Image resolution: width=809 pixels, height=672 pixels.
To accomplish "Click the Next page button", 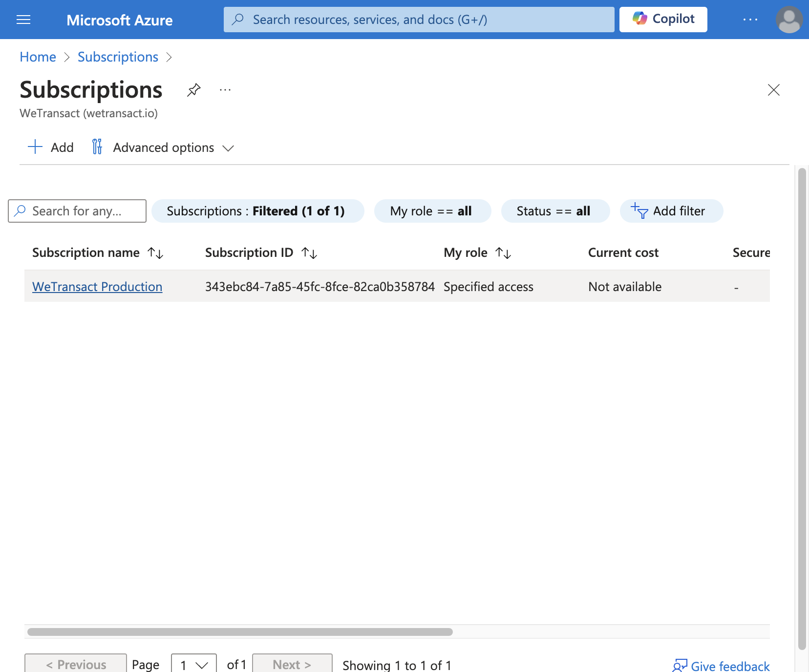I will (x=292, y=664).
